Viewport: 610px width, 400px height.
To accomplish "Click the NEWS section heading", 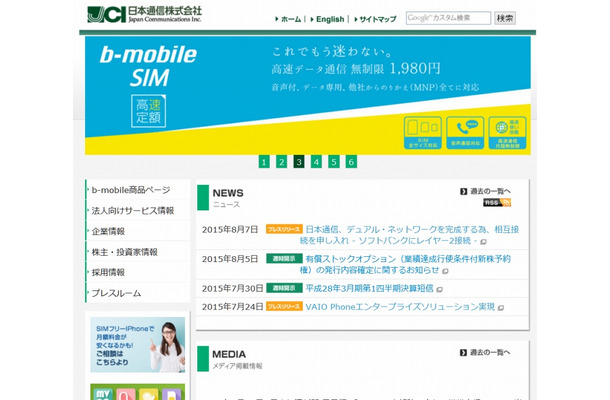I will click(228, 193).
